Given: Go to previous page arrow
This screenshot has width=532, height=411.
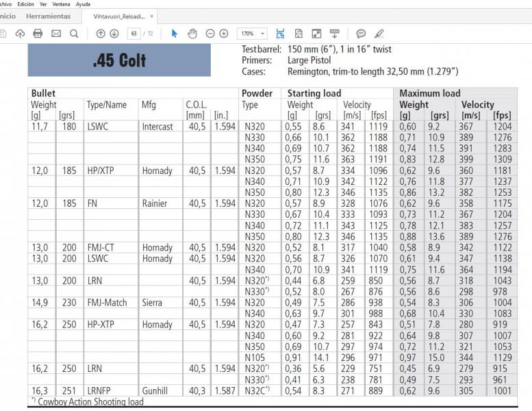Looking at the screenshot, I should [x=101, y=34].
